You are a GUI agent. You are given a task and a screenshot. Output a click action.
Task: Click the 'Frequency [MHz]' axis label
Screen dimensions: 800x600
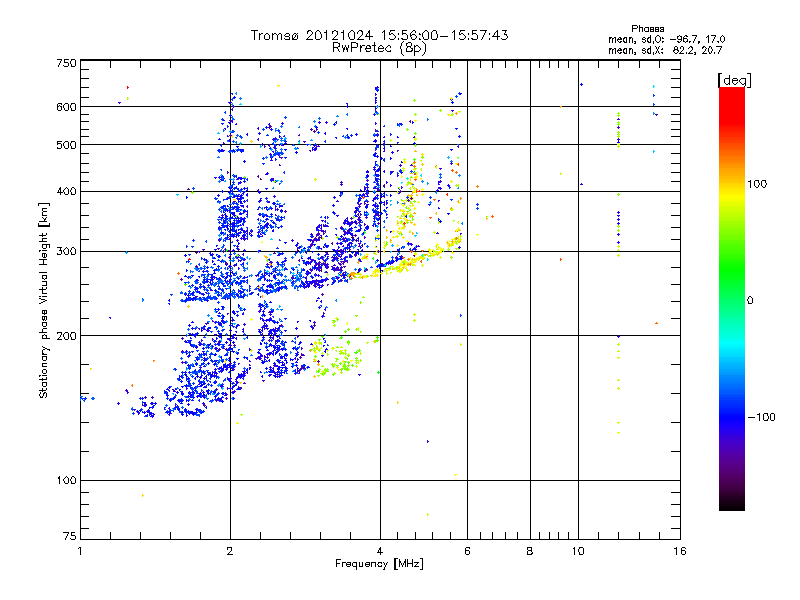tap(379, 564)
